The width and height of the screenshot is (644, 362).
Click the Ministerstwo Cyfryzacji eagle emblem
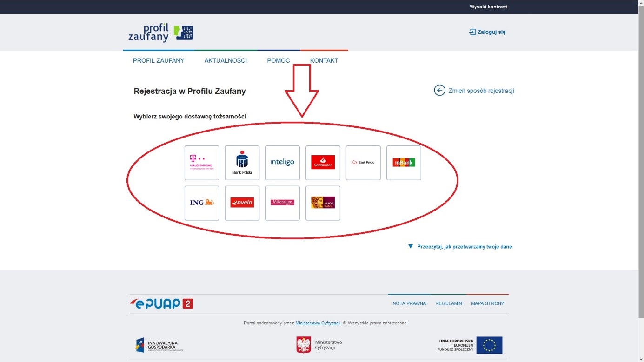[304, 345]
